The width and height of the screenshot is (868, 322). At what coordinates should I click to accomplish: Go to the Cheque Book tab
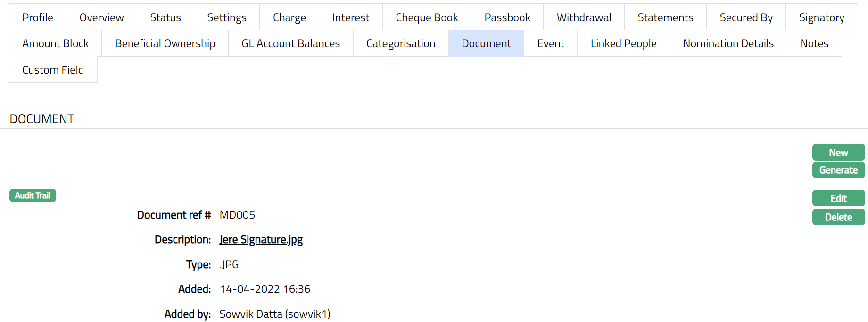tap(427, 17)
